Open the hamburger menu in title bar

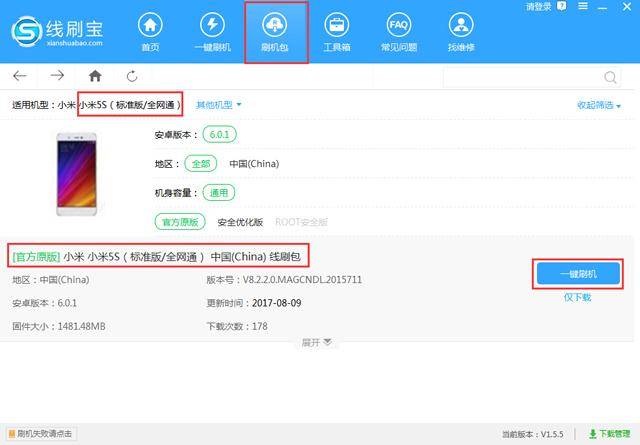tap(583, 6)
